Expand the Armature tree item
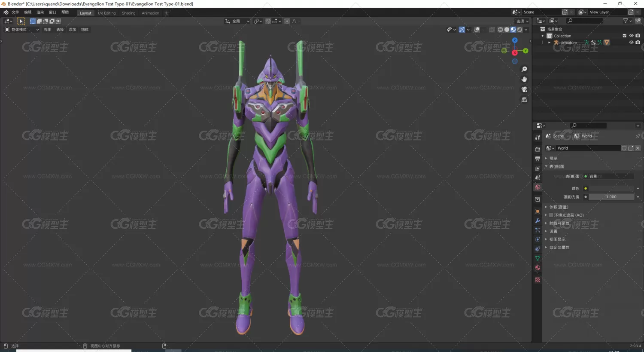 [549, 43]
